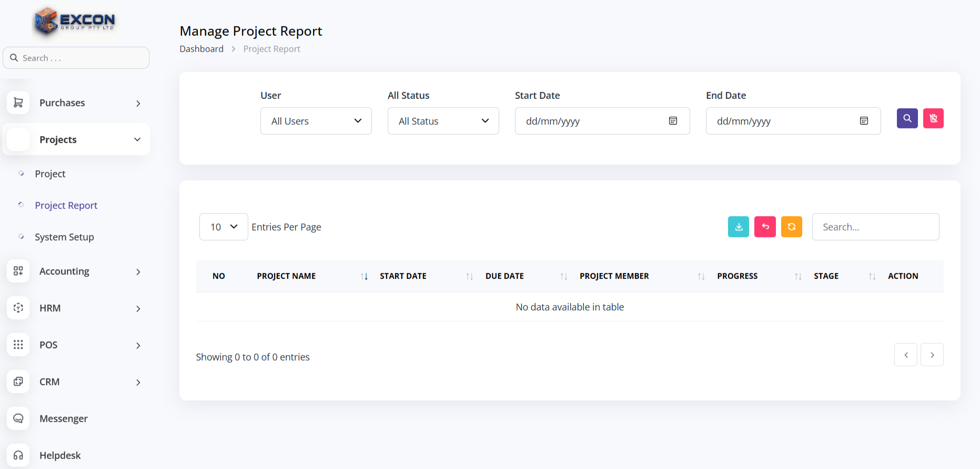Open System Setup in the sidebar

click(x=64, y=237)
